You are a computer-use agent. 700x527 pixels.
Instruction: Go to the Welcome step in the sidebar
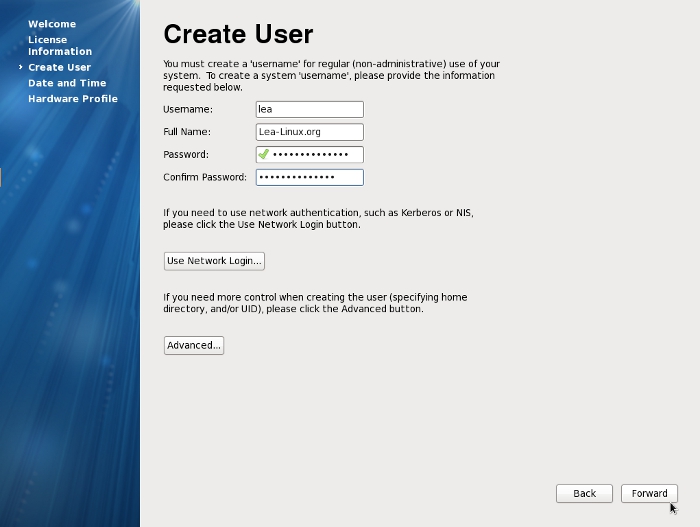[x=50, y=24]
